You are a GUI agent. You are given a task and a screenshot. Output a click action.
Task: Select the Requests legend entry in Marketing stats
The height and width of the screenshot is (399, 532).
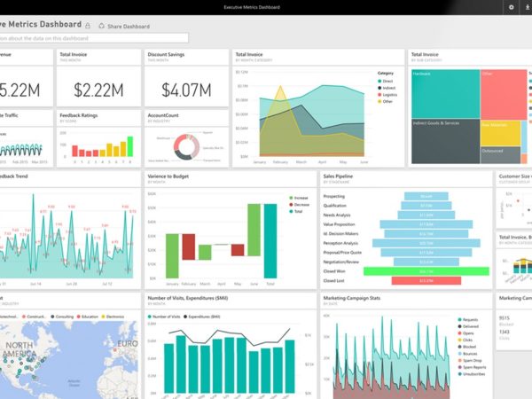coord(468,319)
